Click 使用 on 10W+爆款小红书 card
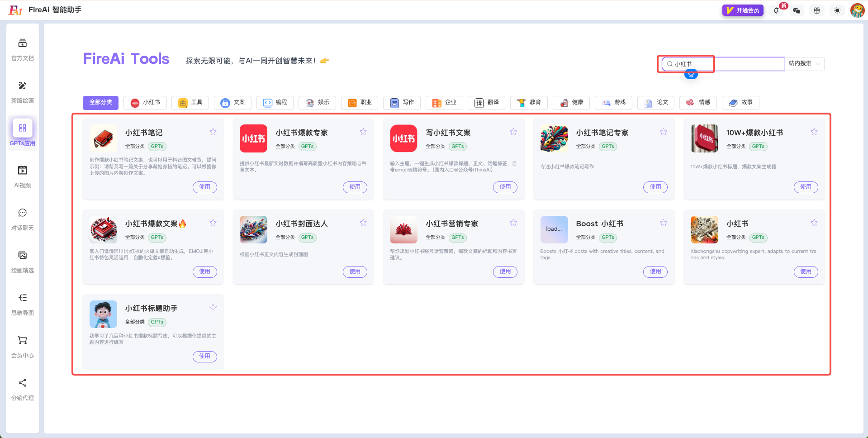868x438 pixels. 806,187
